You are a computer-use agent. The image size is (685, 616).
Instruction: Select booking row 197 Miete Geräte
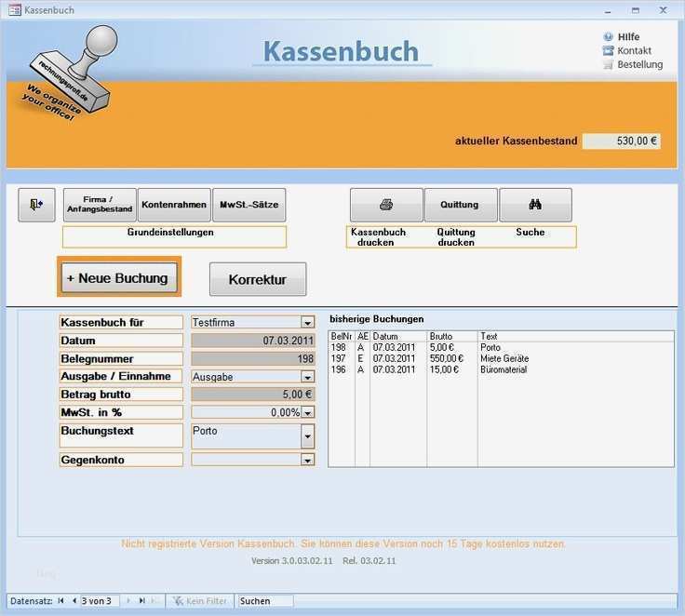pyautogui.click(x=501, y=358)
